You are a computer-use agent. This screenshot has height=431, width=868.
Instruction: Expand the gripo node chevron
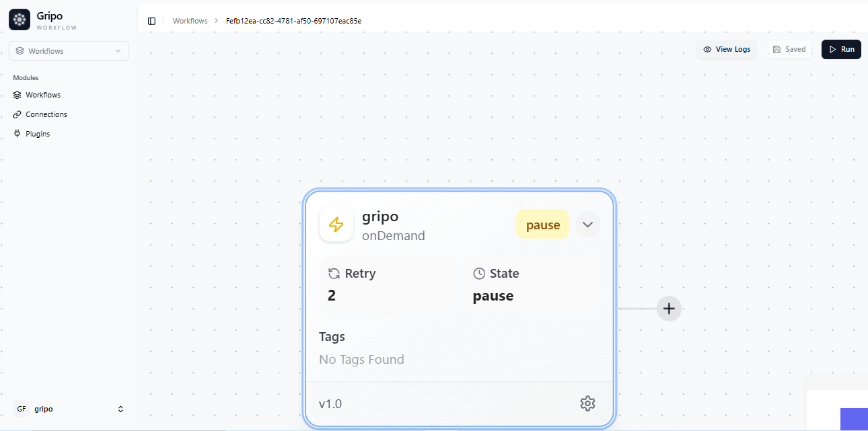point(587,225)
